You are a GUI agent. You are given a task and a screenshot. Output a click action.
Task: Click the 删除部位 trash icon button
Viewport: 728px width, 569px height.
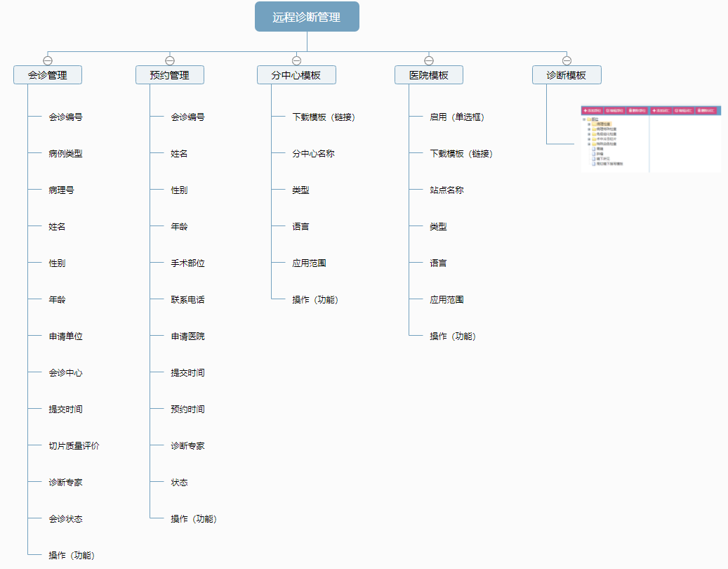pos(635,110)
